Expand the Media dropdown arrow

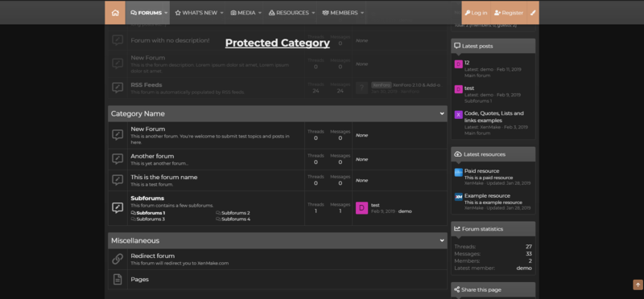[x=260, y=13]
